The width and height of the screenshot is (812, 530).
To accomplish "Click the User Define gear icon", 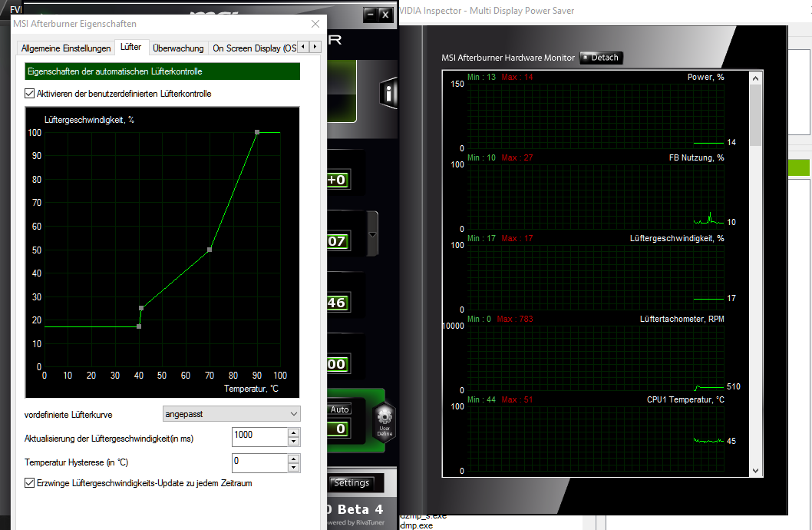I will pyautogui.click(x=385, y=421).
